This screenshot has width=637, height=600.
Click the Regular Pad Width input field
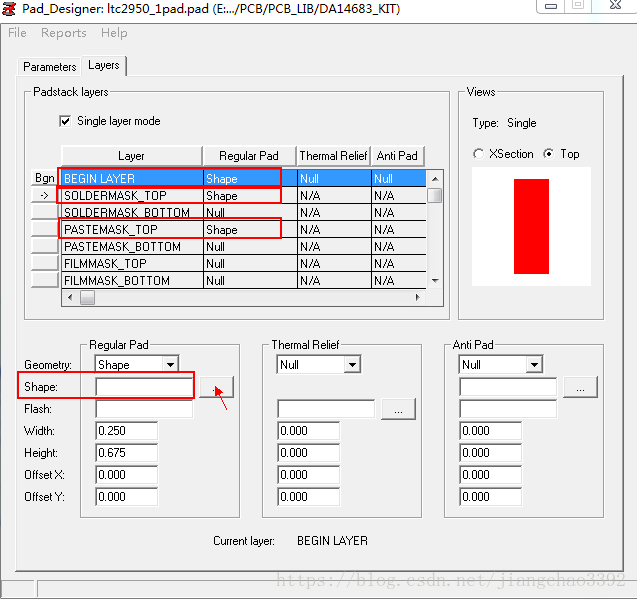(126, 431)
